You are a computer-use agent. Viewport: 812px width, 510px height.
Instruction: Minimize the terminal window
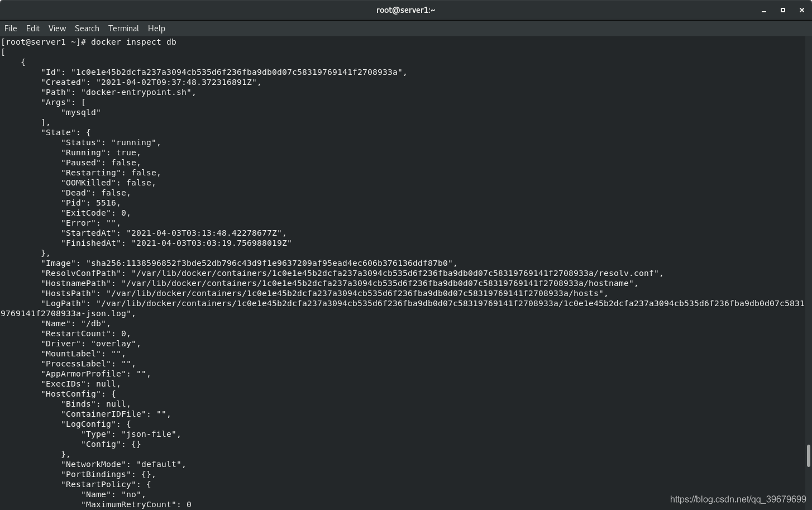764,10
